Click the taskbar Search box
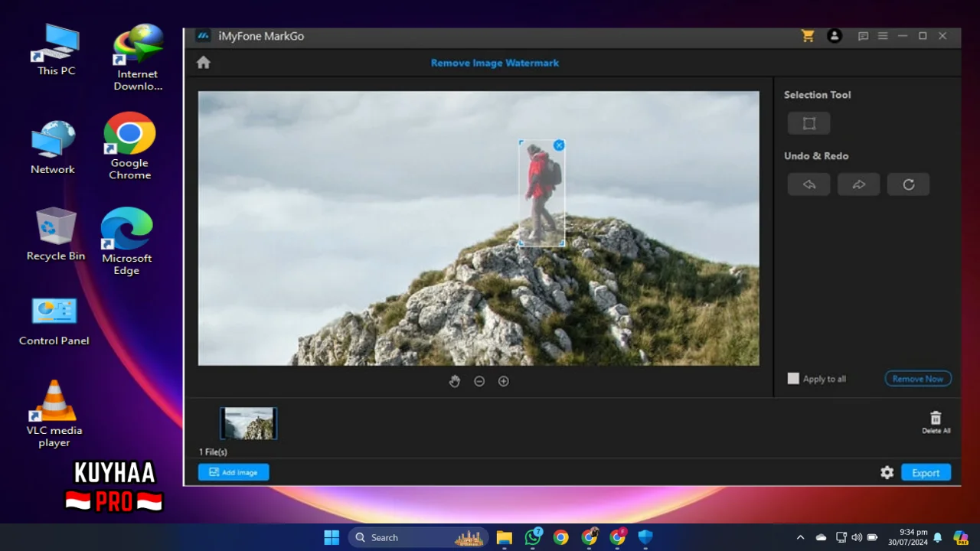This screenshot has height=551, width=980. (x=419, y=537)
